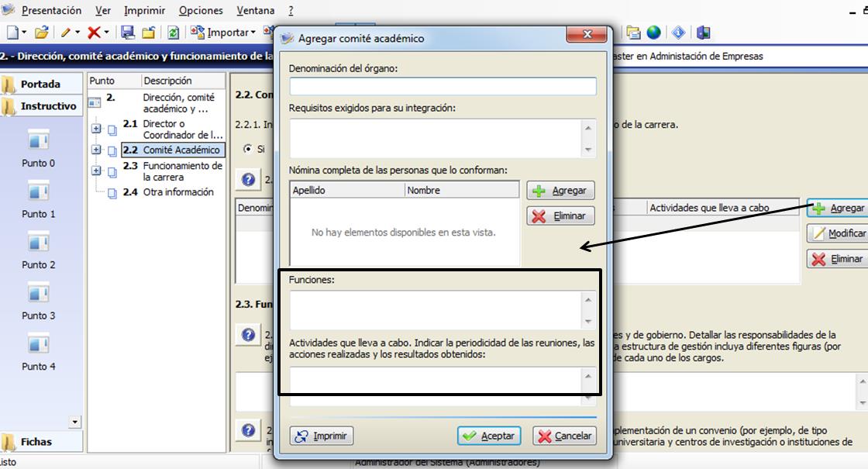868x469 pixels.
Task: Open the Opciones menu
Action: tap(201, 11)
